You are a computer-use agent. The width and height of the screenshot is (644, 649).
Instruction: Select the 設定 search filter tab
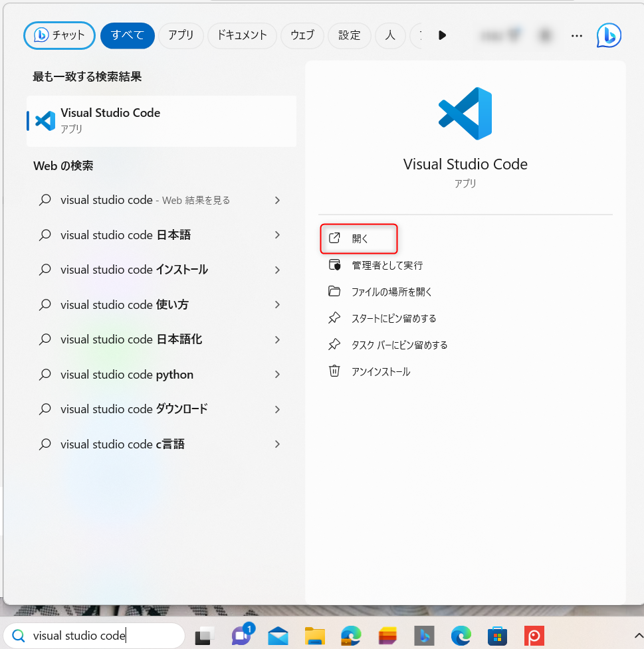pyautogui.click(x=349, y=36)
